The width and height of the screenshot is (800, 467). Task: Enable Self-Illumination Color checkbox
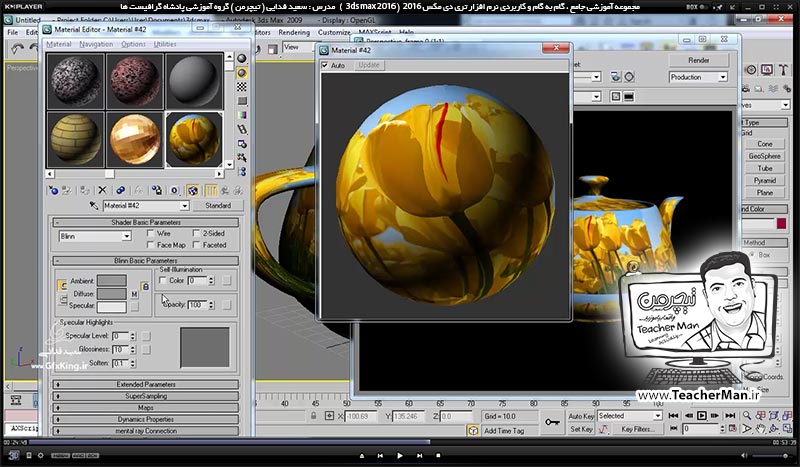pos(162,280)
